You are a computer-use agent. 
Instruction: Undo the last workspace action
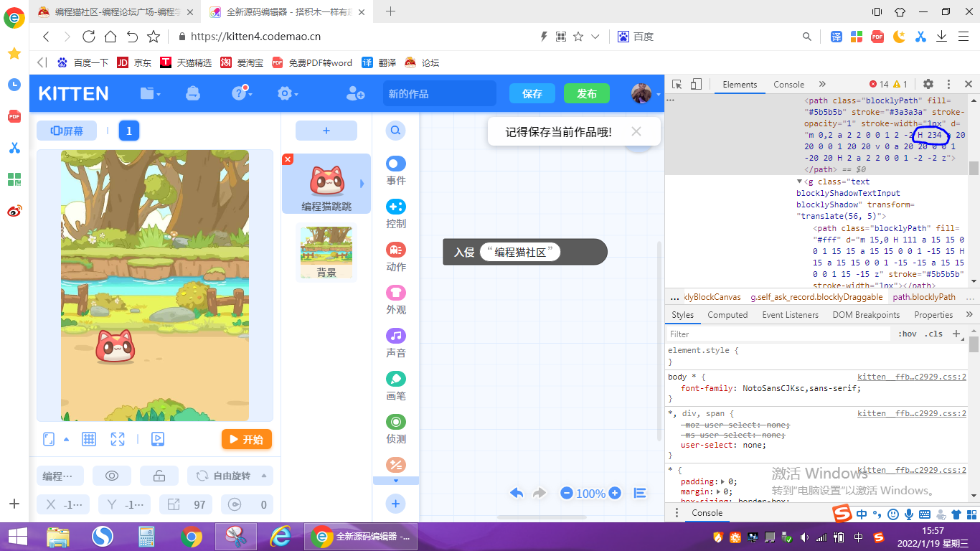coord(517,493)
